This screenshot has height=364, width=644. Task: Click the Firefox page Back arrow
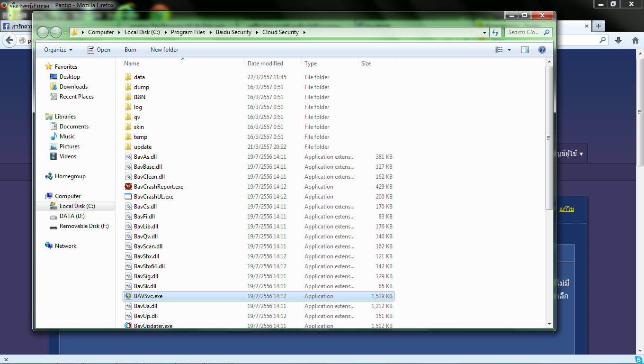9,41
